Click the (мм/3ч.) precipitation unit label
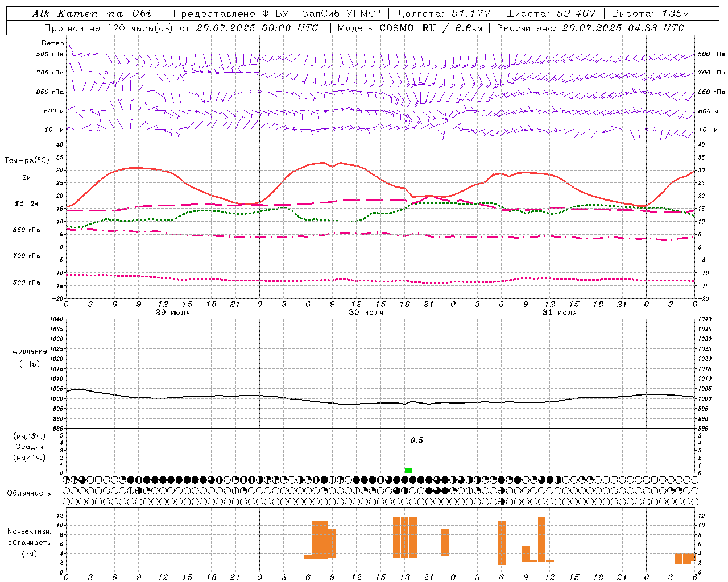728x582 pixels. 30,436
